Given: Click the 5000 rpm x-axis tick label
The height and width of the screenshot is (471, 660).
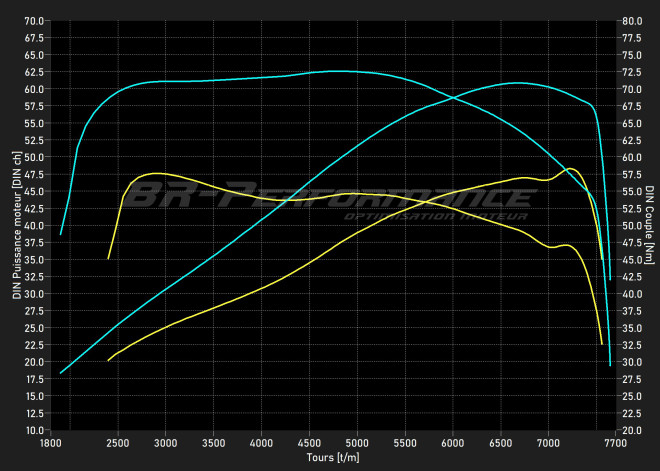Looking at the screenshot, I should pos(357,441).
